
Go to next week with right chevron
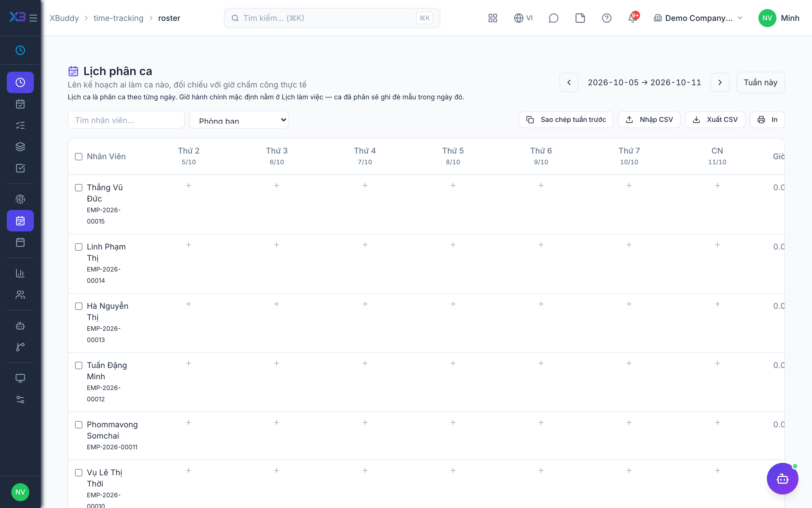pyautogui.click(x=720, y=82)
